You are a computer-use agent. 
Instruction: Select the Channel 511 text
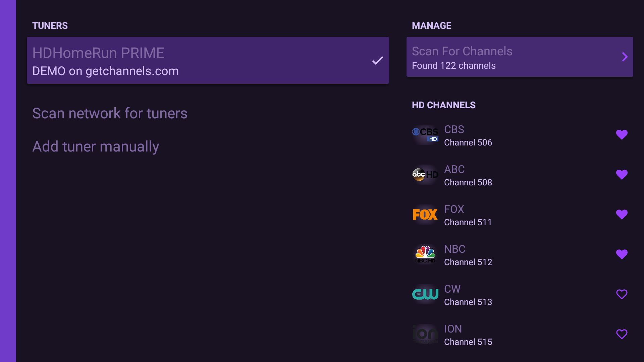pyautogui.click(x=468, y=222)
